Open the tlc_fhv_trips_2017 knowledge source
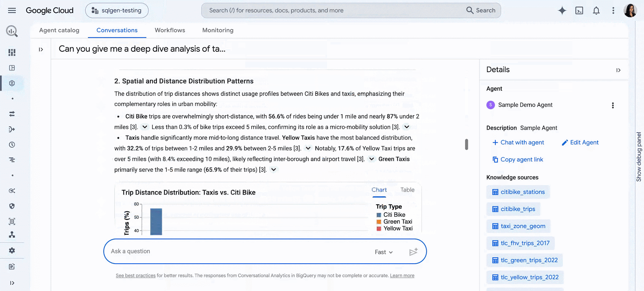The image size is (644, 291). (520, 243)
